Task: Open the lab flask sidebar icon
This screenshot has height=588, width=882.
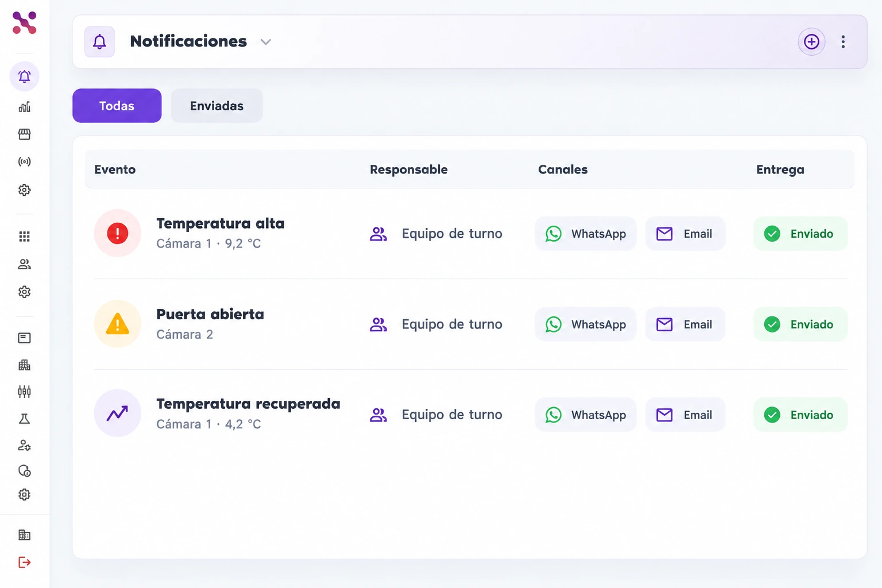Action: click(x=24, y=419)
